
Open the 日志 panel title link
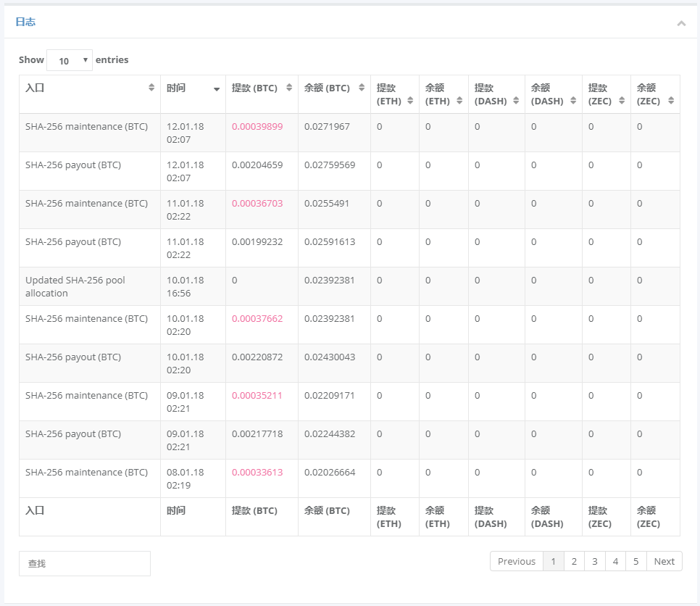click(x=25, y=22)
